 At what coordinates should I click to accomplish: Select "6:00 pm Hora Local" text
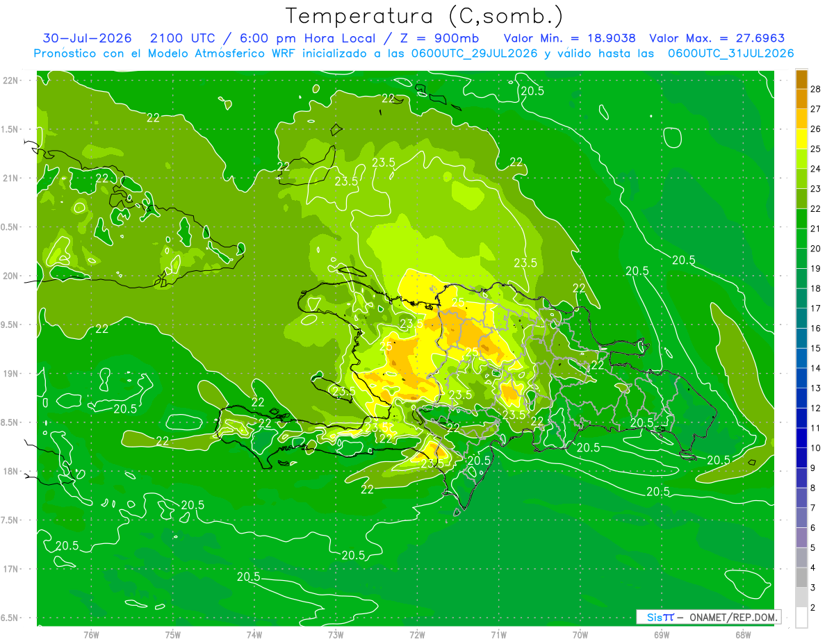click(x=309, y=38)
